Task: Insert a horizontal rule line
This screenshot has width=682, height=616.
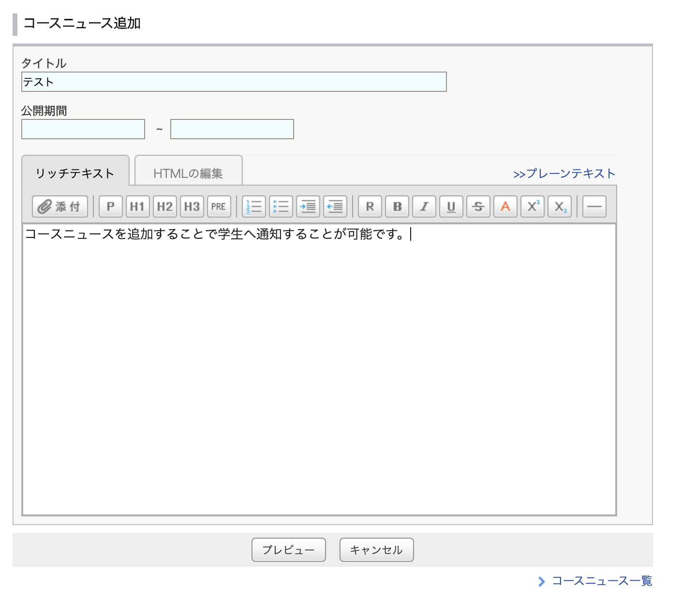Action: 594,206
